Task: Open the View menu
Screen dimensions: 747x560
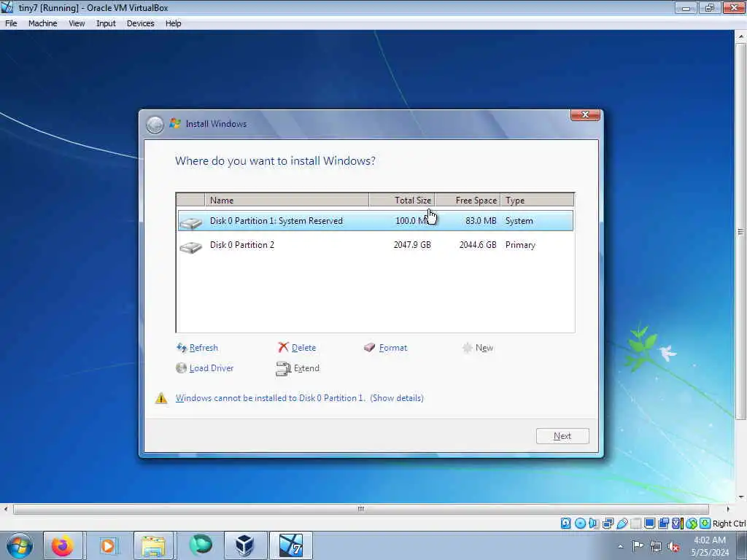Action: pos(77,23)
